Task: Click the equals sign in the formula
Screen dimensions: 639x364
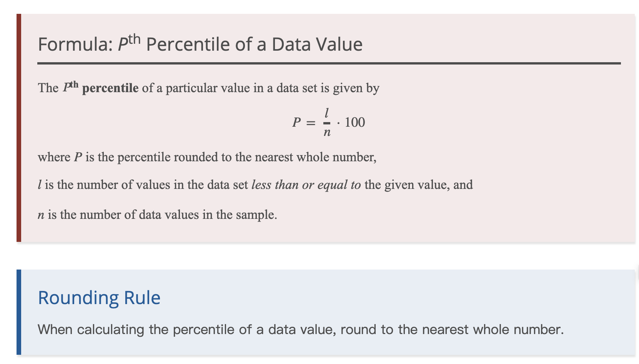Action: click(310, 123)
